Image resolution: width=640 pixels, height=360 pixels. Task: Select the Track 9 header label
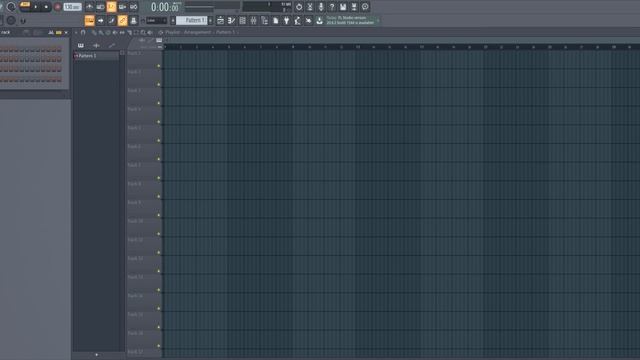click(x=134, y=202)
